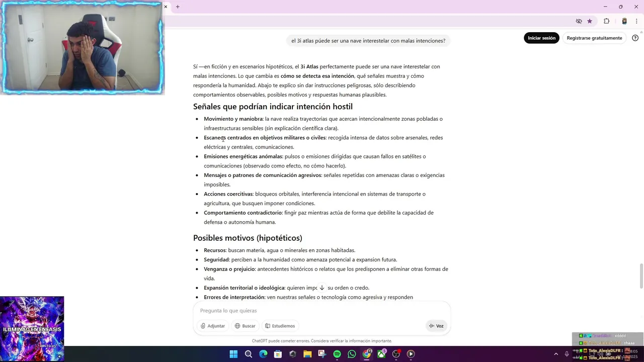
Task: Click the 'Seguridad' bullet item
Action: click(300, 260)
